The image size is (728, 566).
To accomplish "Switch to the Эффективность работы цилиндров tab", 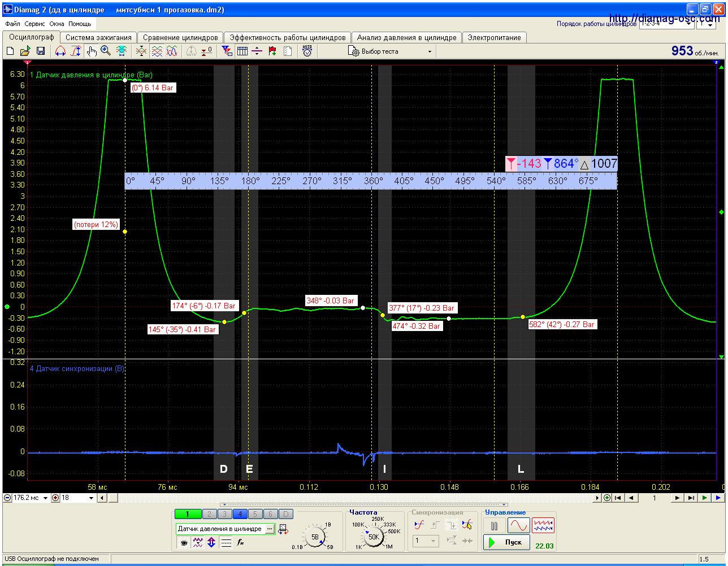I will point(287,37).
